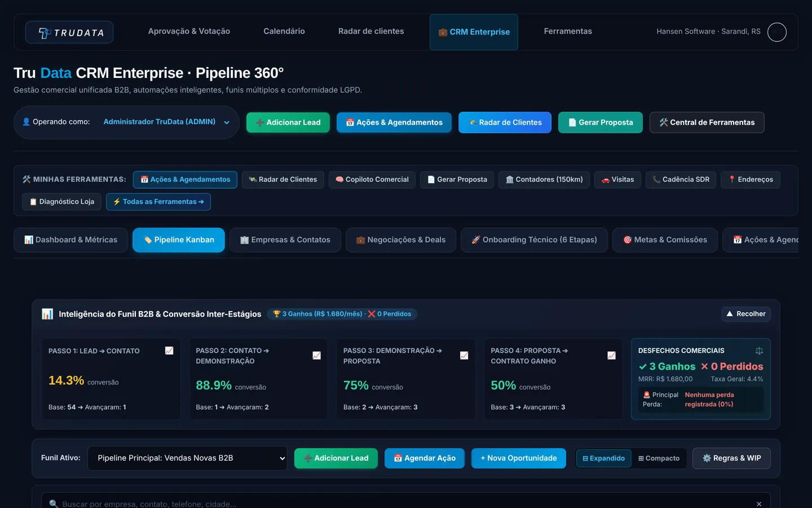The image size is (812, 508).
Task: Open the Operando como role dropdown
Action: pos(166,122)
